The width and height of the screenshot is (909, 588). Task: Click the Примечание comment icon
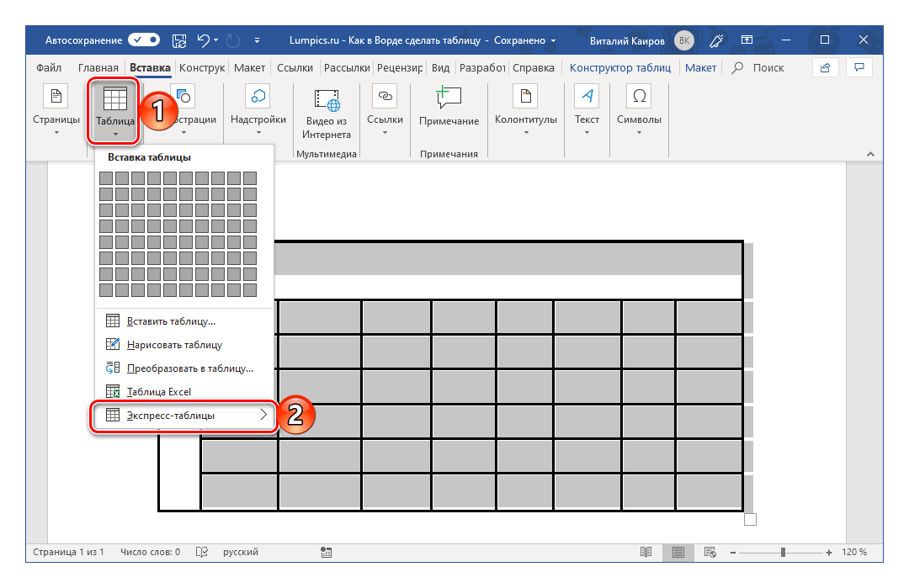point(449,99)
